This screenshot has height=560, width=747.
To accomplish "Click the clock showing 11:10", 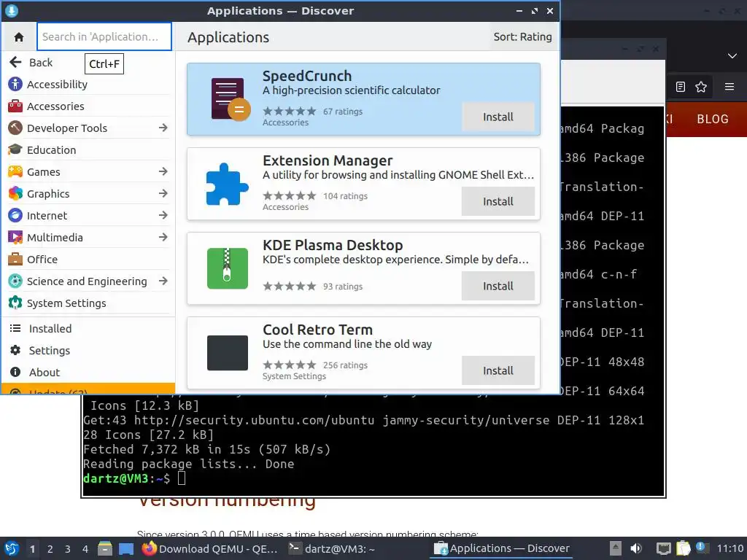I will [x=730, y=548].
